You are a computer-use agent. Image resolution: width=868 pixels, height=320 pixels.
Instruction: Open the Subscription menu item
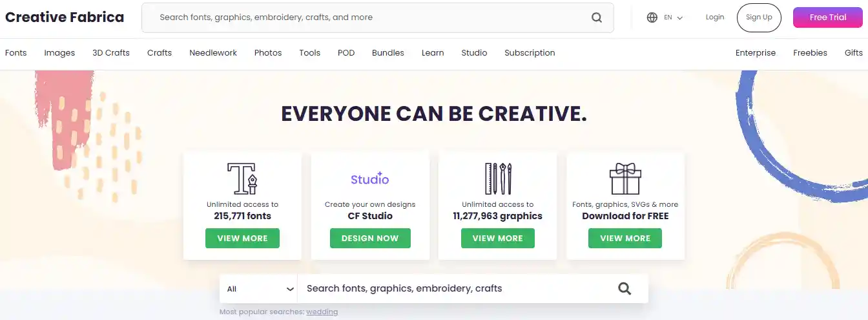[530, 53]
